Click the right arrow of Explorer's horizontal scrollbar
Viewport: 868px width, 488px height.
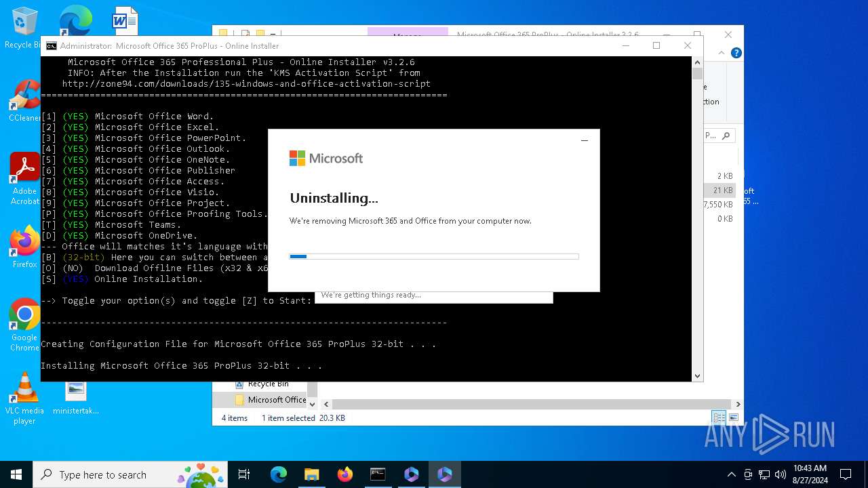738,404
